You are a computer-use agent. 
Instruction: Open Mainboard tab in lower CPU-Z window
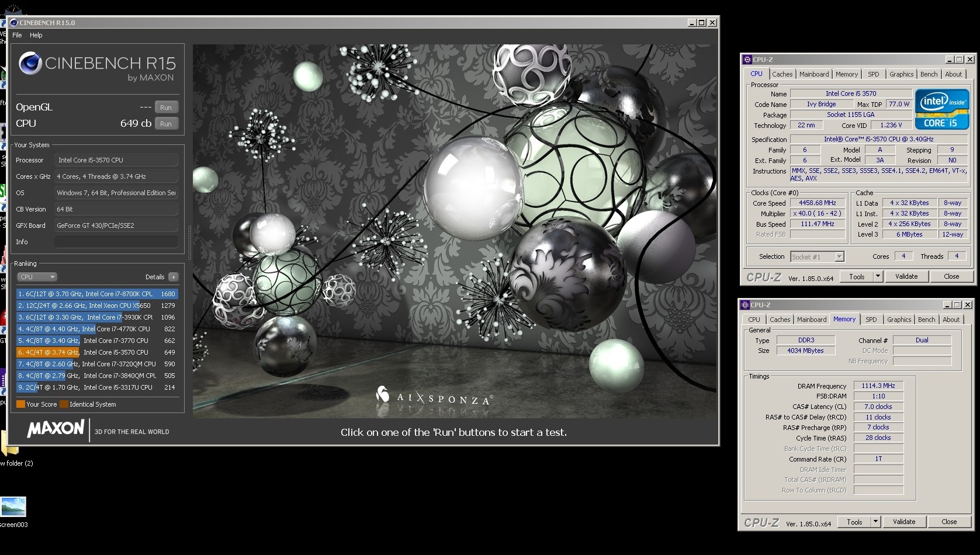pos(812,320)
